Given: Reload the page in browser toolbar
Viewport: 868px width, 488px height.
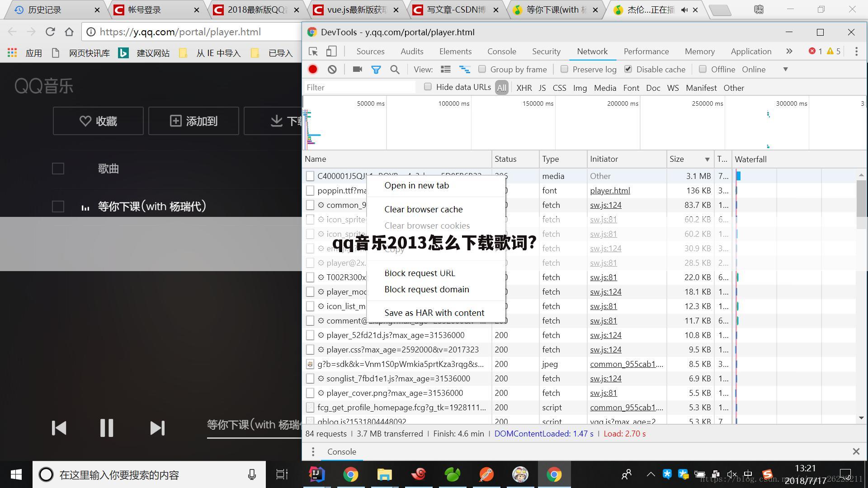Looking at the screenshot, I should point(50,32).
